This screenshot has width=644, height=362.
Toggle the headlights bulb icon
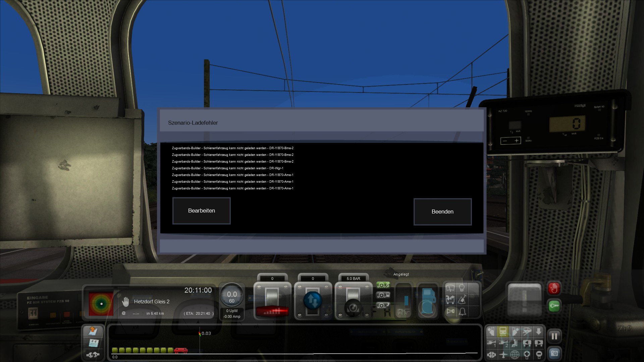click(462, 288)
